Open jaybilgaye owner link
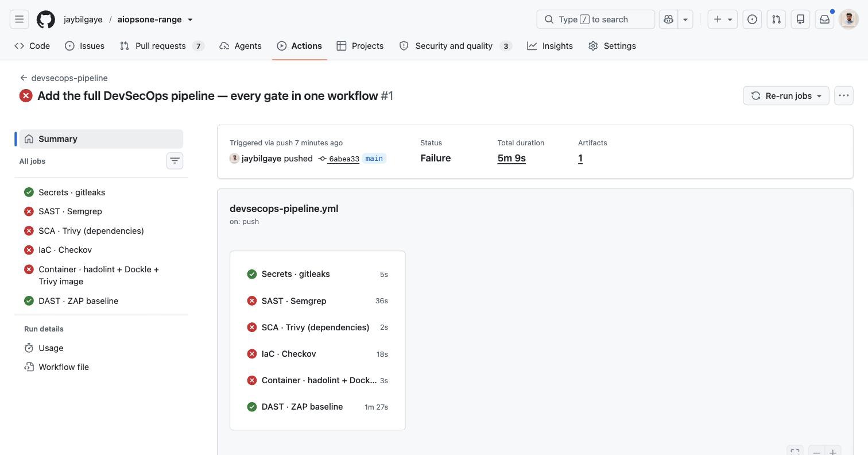The image size is (868, 455). pos(83,19)
